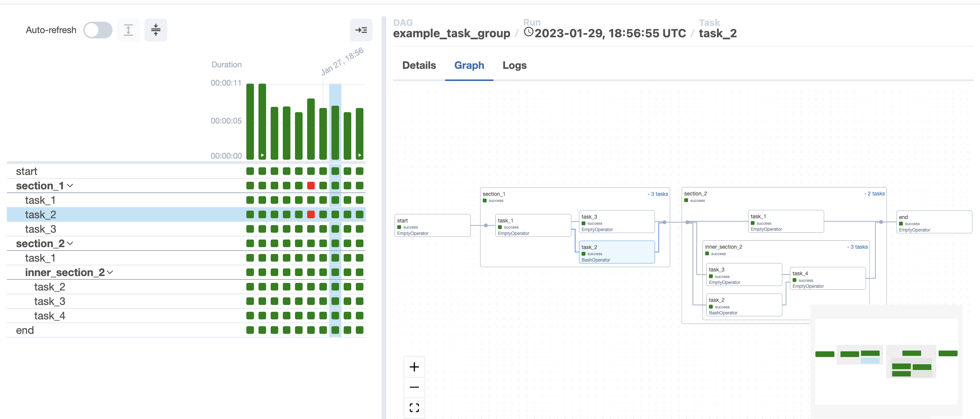Collapse inner_section_2 using its chevron
The height and width of the screenshot is (419, 980).
point(110,272)
